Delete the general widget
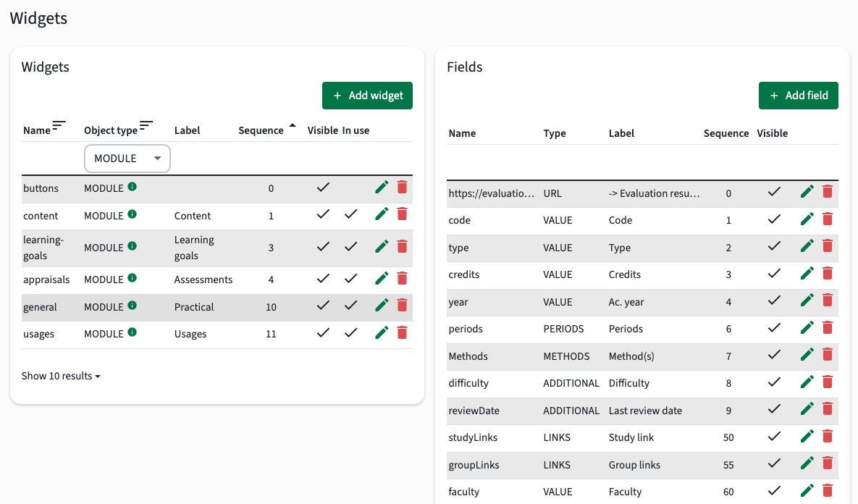 pyautogui.click(x=402, y=306)
